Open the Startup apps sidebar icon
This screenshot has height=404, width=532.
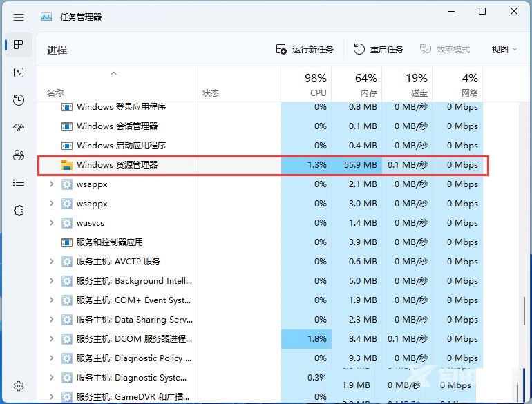(x=19, y=128)
